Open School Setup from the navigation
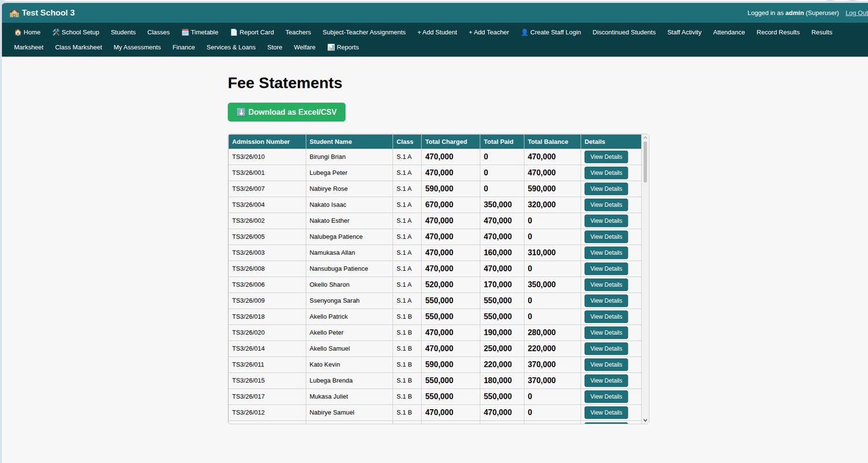868x463 pixels. point(76,32)
